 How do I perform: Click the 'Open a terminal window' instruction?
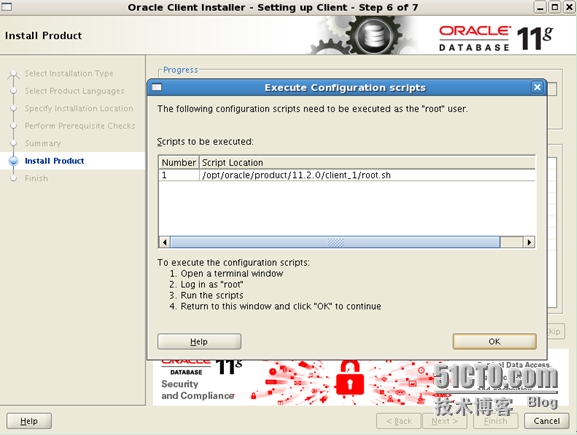tap(232, 273)
